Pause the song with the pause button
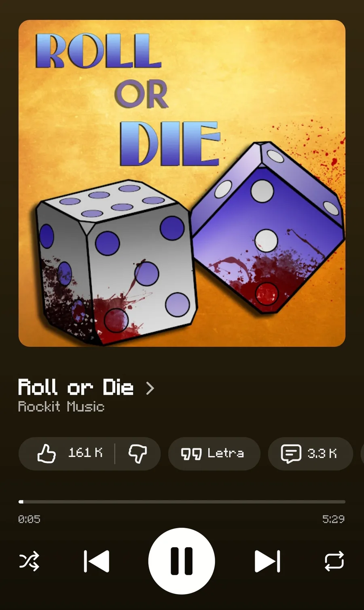Image resolution: width=364 pixels, height=610 pixels. (x=182, y=561)
